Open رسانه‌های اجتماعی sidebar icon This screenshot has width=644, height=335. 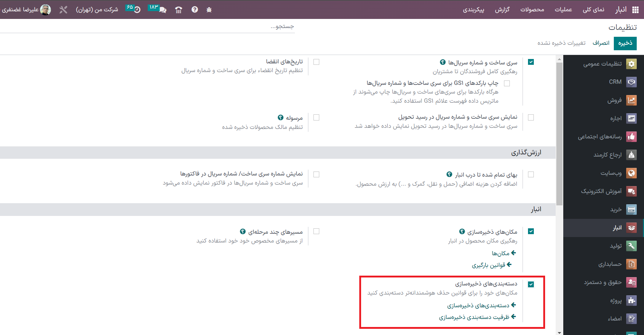(632, 137)
